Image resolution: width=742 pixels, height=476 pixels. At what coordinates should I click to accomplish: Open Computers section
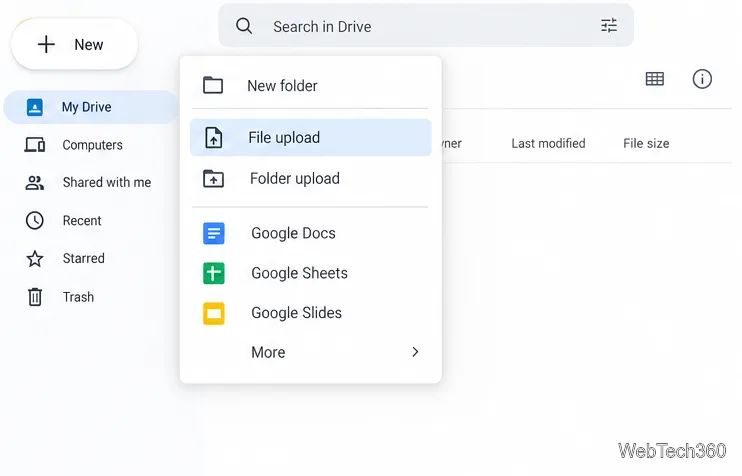click(91, 145)
